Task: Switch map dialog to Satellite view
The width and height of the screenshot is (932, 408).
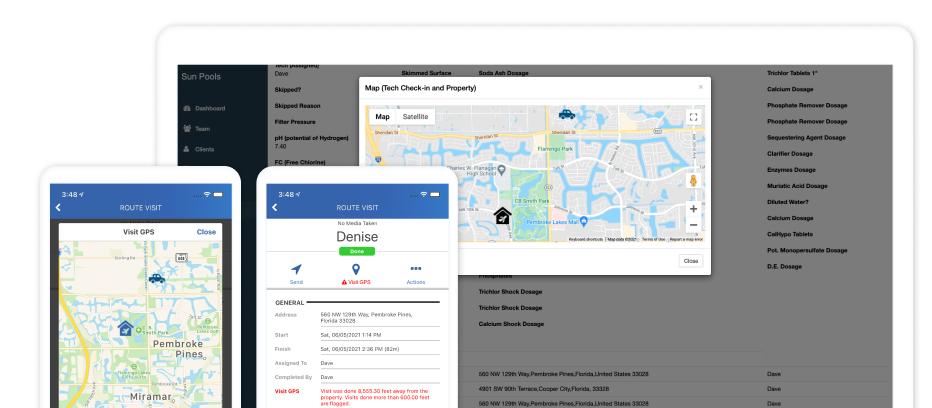Action: point(415,117)
